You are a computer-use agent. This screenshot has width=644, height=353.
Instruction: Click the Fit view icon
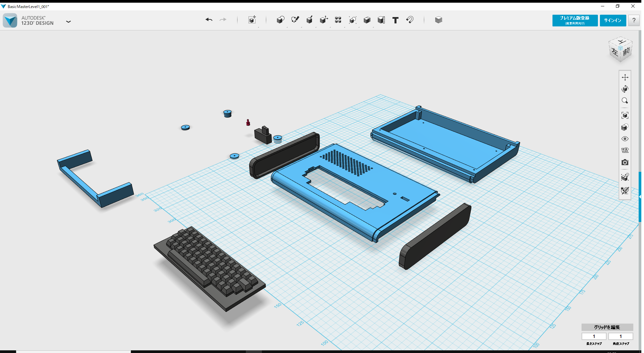click(625, 115)
